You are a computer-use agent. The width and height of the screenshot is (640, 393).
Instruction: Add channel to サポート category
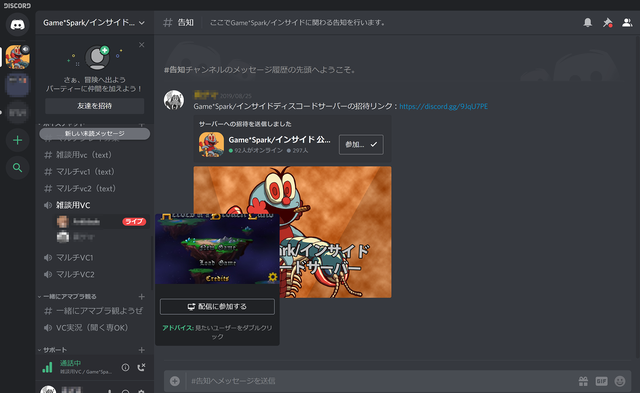[141, 350]
